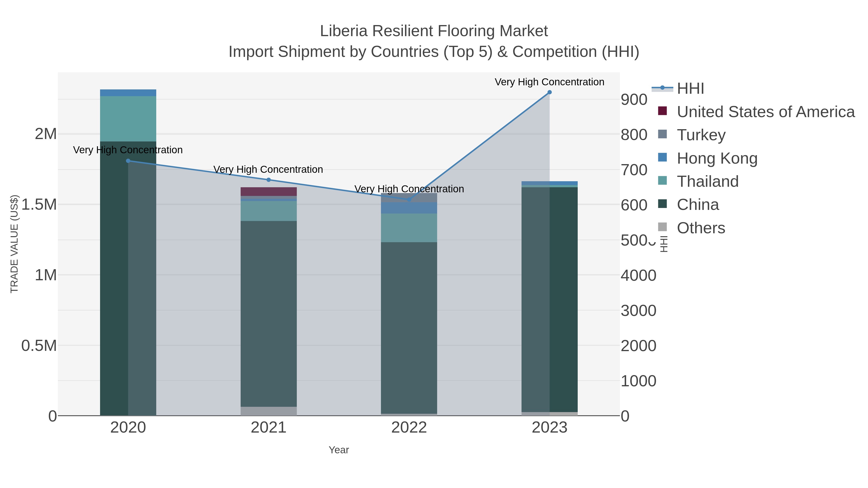The width and height of the screenshot is (868, 488).
Task: Click the Thailand legend color swatch
Action: (x=663, y=180)
